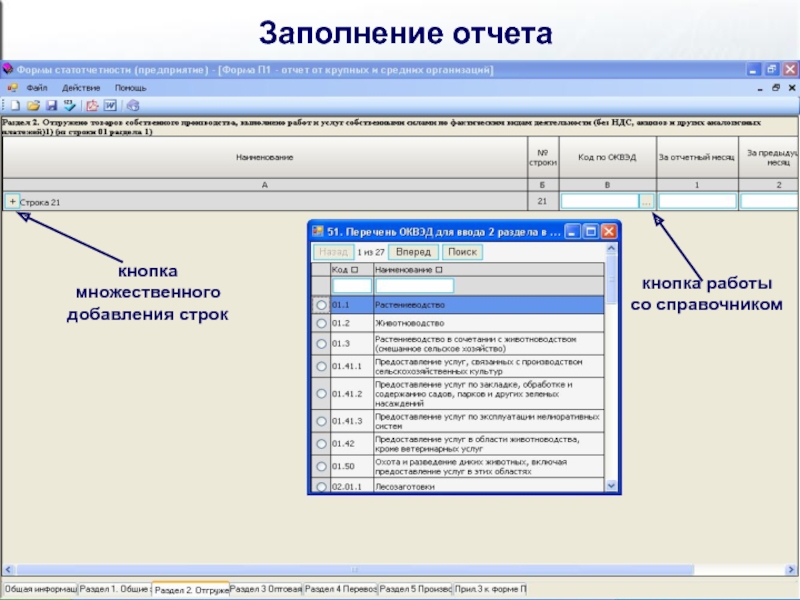
Task: Open the Файл menu
Action: 37,88
